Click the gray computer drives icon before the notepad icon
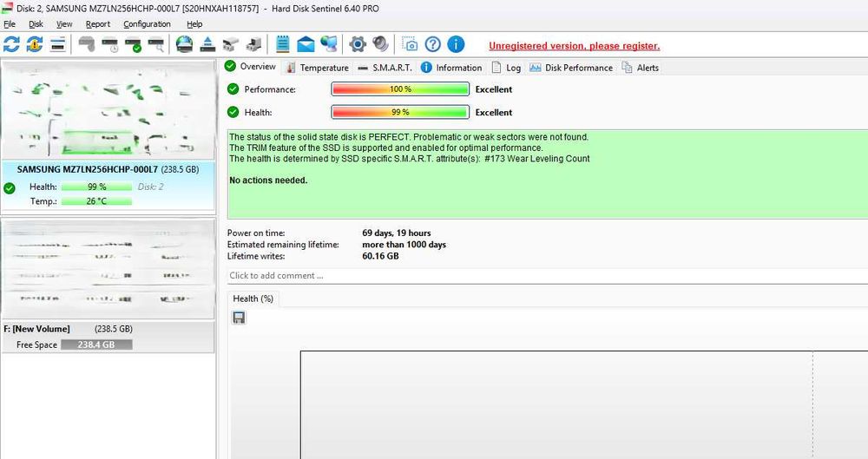 (254, 44)
